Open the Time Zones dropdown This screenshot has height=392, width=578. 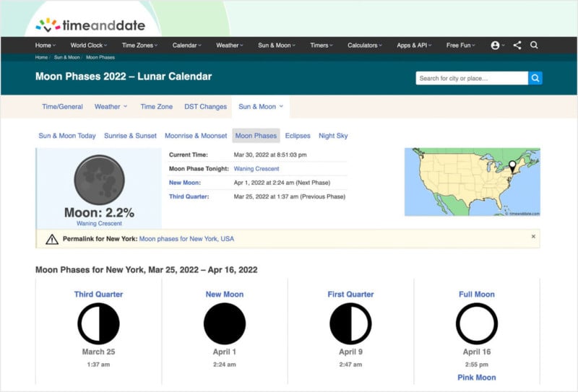tap(139, 45)
